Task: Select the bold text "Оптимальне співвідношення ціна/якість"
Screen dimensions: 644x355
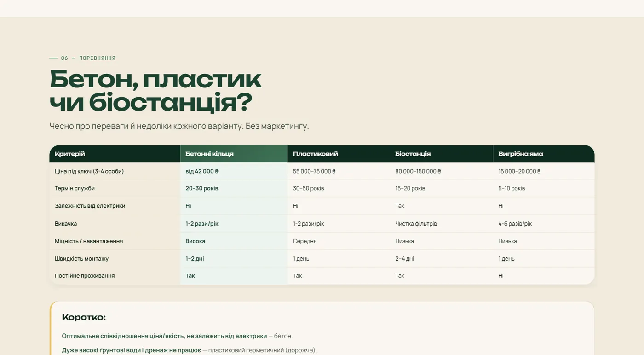Action: tap(123, 336)
